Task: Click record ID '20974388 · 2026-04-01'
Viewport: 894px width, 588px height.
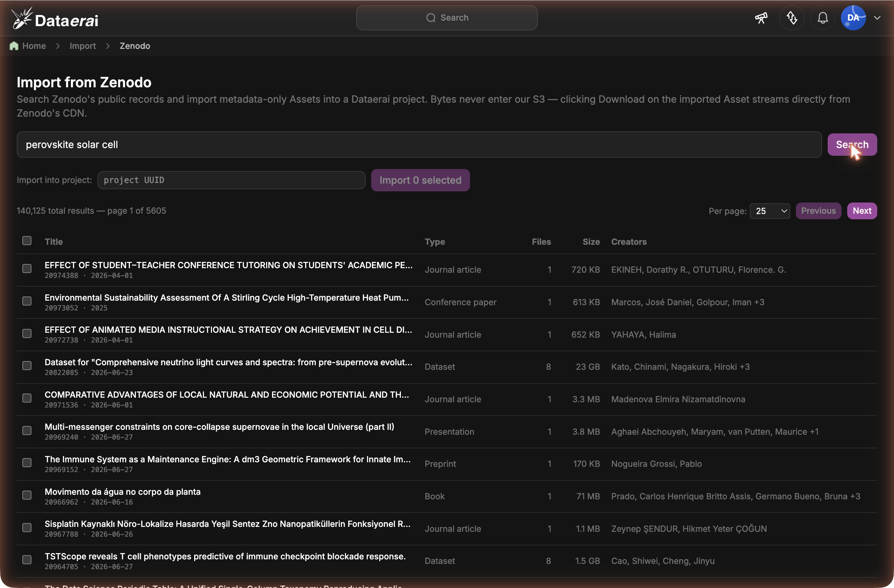Action: click(x=89, y=275)
